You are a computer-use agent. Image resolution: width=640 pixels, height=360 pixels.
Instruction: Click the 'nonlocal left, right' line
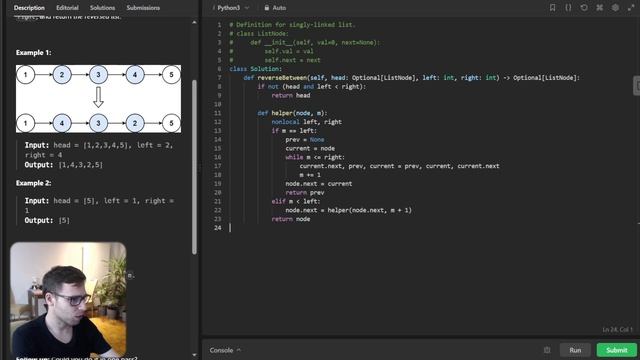click(307, 122)
